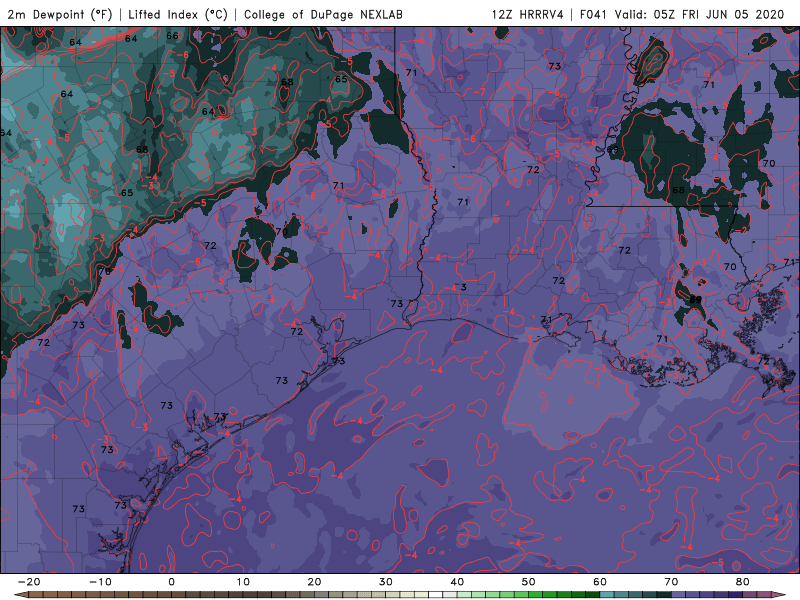Click the "0" color scale label
This screenshot has width=800, height=600.
click(x=171, y=582)
